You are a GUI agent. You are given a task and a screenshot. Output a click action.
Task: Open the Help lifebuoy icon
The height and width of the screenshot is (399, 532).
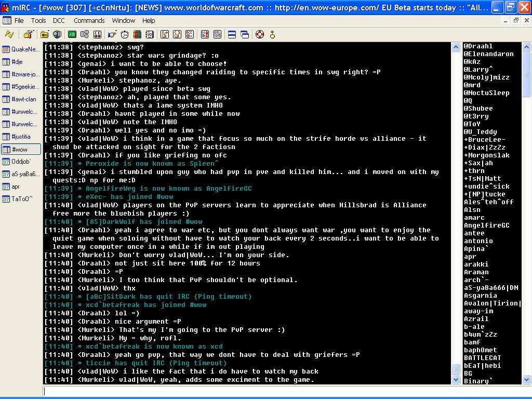pyautogui.click(x=260, y=34)
